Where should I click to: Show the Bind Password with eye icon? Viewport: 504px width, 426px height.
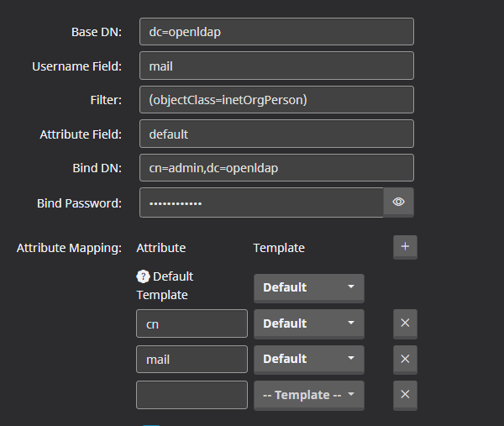398,202
